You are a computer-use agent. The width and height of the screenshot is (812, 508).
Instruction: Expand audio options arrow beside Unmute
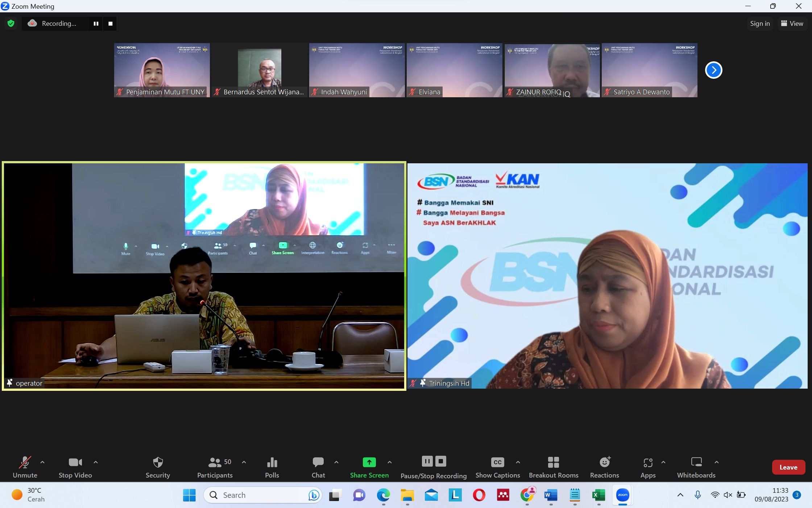(x=42, y=462)
